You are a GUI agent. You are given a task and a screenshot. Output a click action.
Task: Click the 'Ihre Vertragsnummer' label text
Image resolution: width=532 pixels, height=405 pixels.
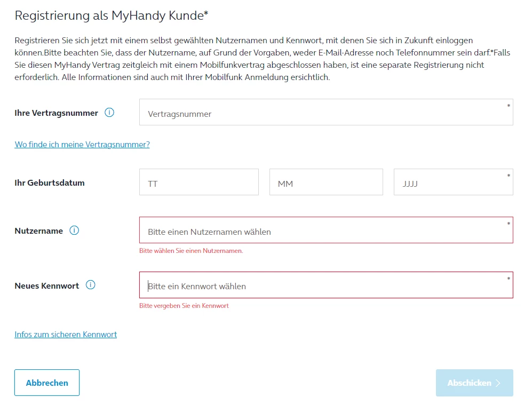pos(57,113)
